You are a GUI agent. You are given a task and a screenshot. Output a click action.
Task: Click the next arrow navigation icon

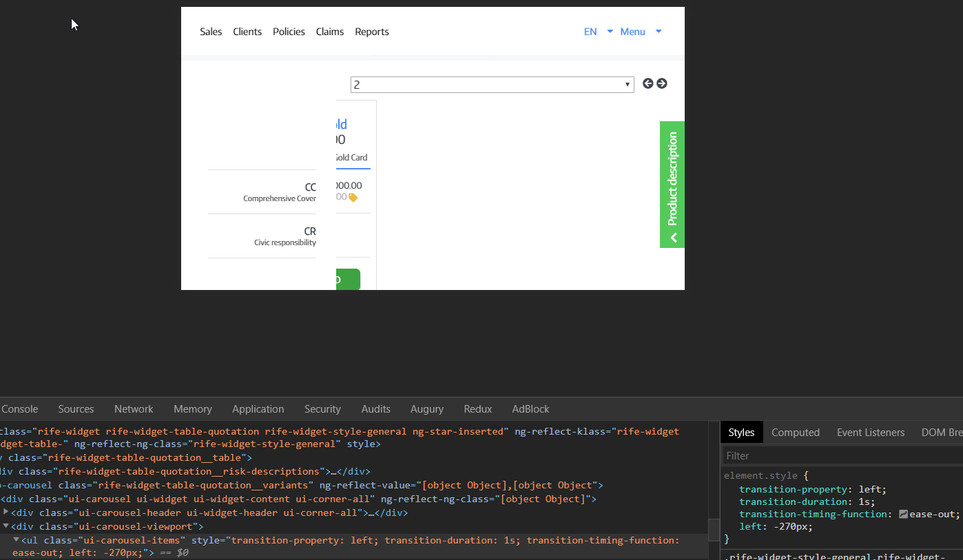point(661,83)
